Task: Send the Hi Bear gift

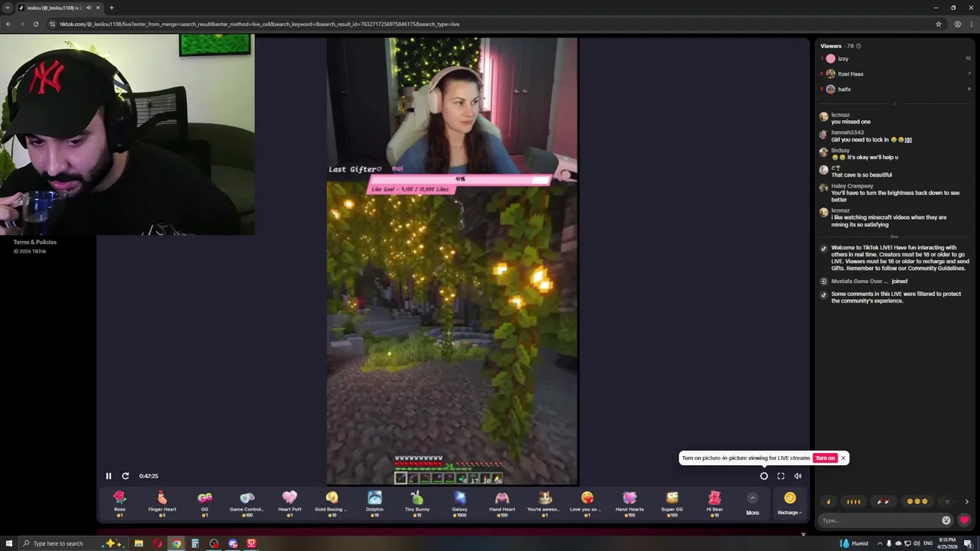Action: point(714,504)
